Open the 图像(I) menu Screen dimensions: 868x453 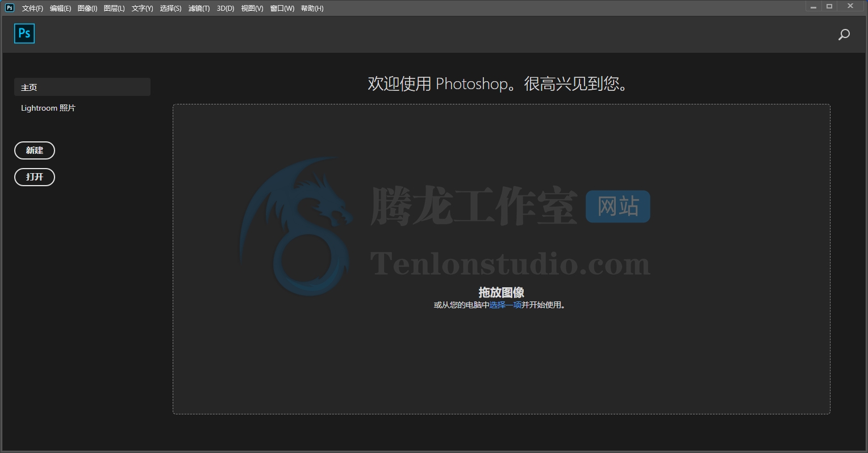87,9
